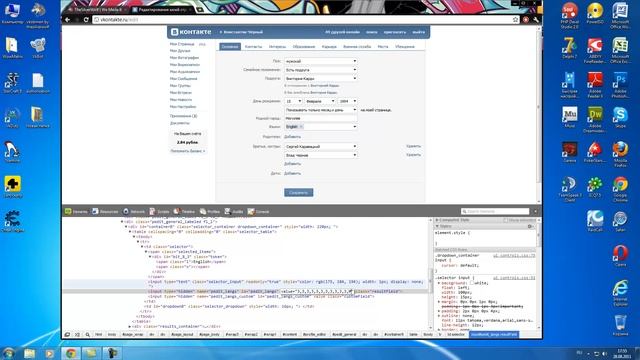Open Мои Друзья in the sidebar
Image resolution: width=640 pixels, height=360 pixels.
click(x=180, y=51)
